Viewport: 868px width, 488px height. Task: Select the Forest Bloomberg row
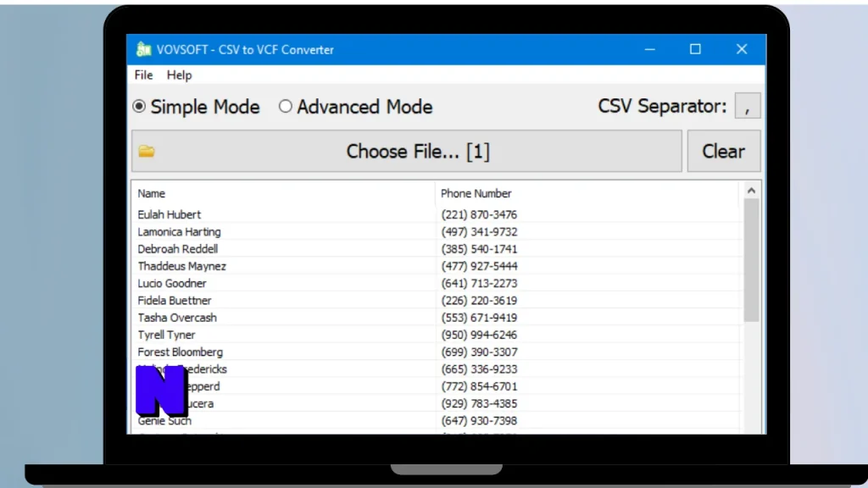pos(437,352)
